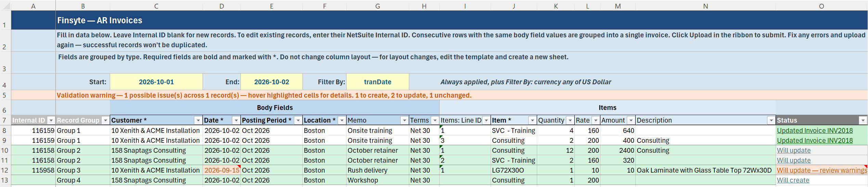The height and width of the screenshot is (187, 868).
Task: Open the Status column filter dropdown
Action: pos(863,120)
